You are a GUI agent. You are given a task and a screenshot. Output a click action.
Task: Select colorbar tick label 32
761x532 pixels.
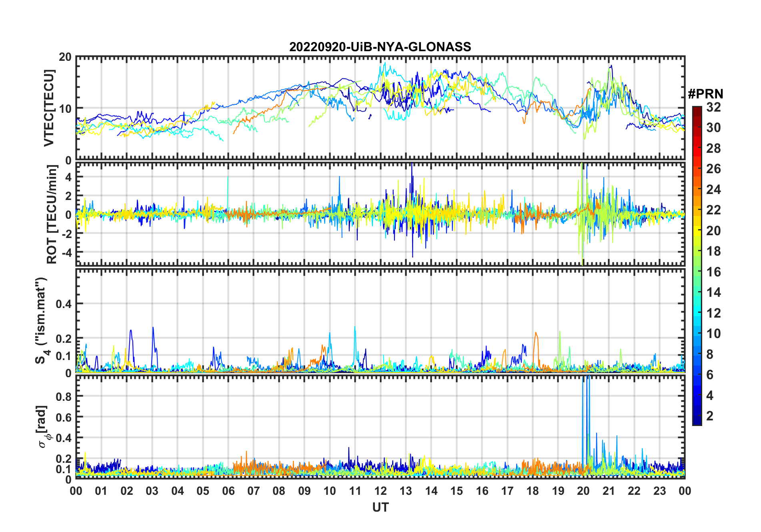pos(713,107)
